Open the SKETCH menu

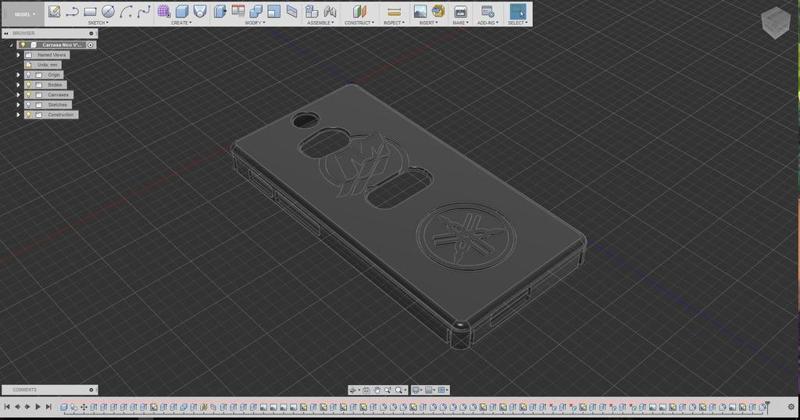[97, 23]
